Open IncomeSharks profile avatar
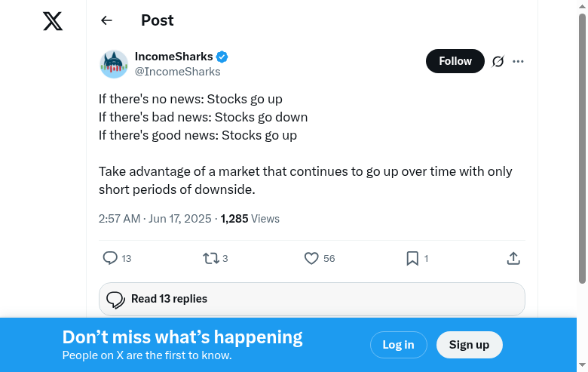Screen dimensions: 588x372 coord(114,64)
